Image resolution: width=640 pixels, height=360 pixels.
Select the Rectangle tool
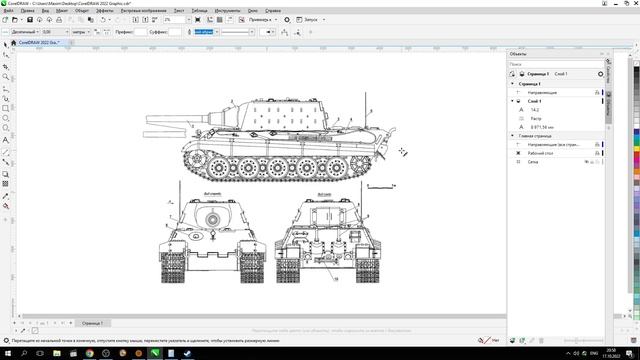(x=6, y=108)
